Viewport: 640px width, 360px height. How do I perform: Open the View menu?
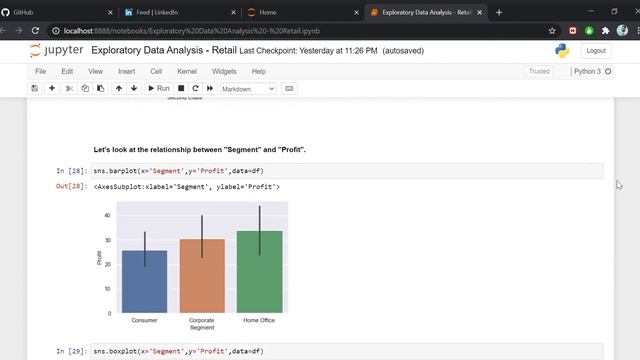click(96, 71)
